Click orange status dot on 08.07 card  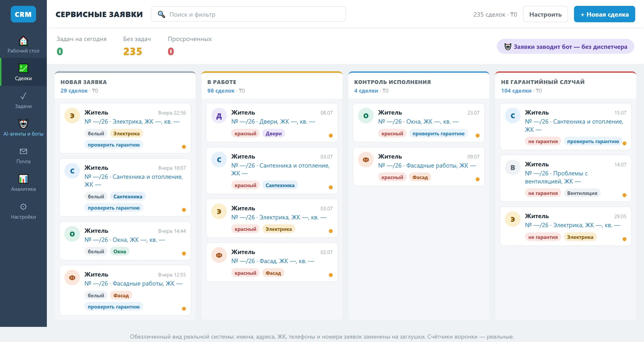[x=331, y=136]
